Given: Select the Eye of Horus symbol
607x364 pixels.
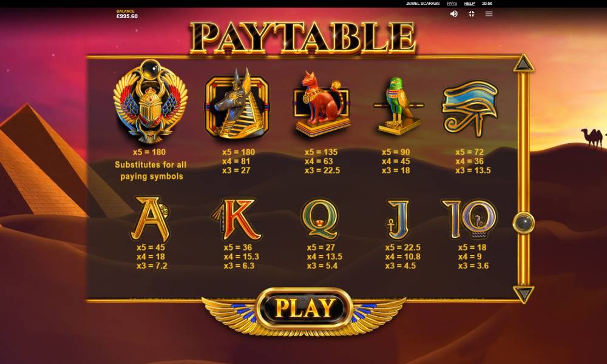Looking at the screenshot, I should [470, 109].
